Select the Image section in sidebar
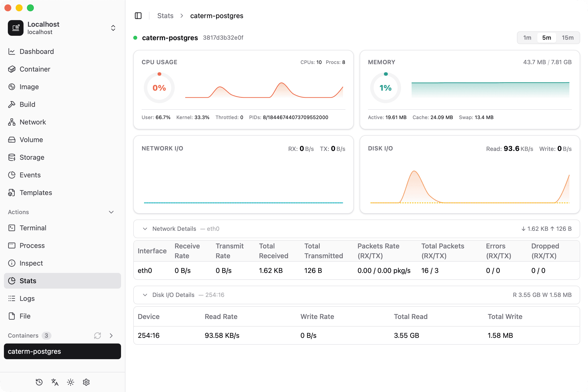Image resolution: width=588 pixels, height=392 pixels. pos(29,87)
